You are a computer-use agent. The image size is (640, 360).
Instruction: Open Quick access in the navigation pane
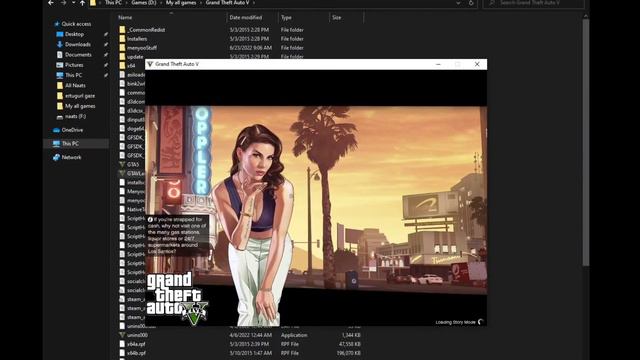[x=76, y=24]
